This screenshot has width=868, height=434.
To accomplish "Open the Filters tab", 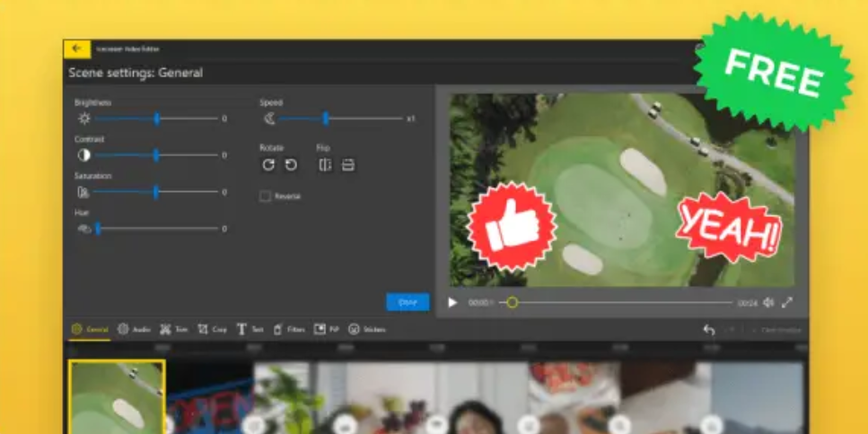I will point(289,329).
